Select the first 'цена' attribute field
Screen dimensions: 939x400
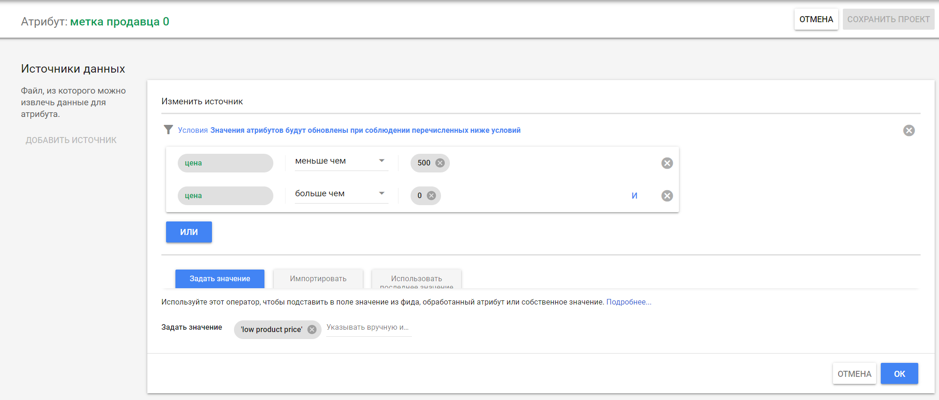tap(225, 163)
